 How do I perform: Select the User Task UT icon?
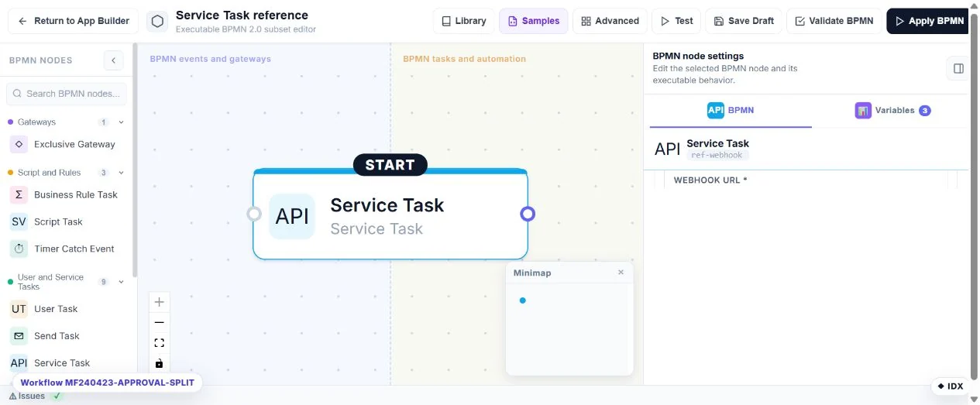[19, 309]
